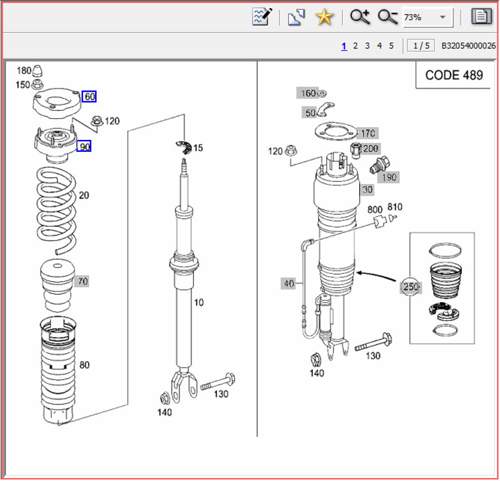
Task: Select callout 140 nut under shock absorber 10
Action: 165,412
